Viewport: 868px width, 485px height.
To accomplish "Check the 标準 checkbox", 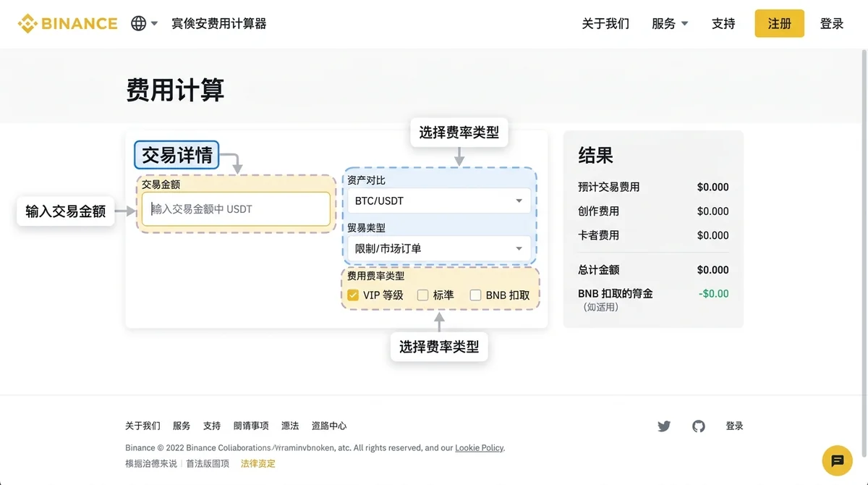I will [423, 295].
